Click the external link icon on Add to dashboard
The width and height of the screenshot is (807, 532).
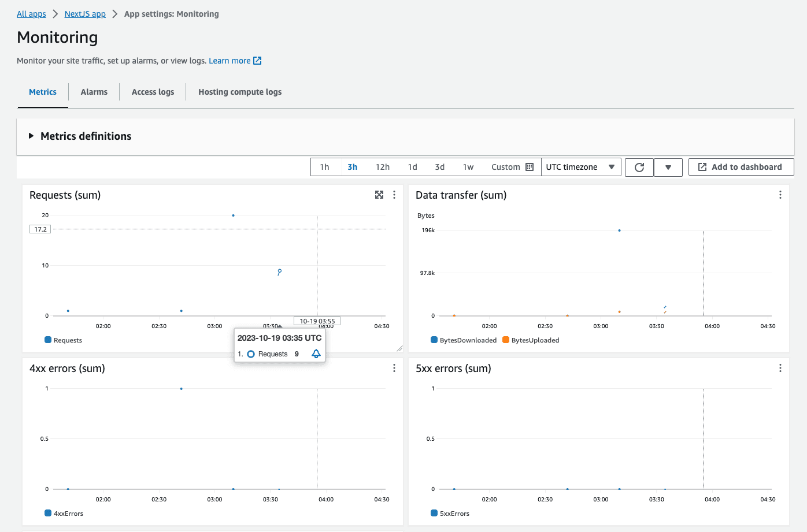[701, 167]
